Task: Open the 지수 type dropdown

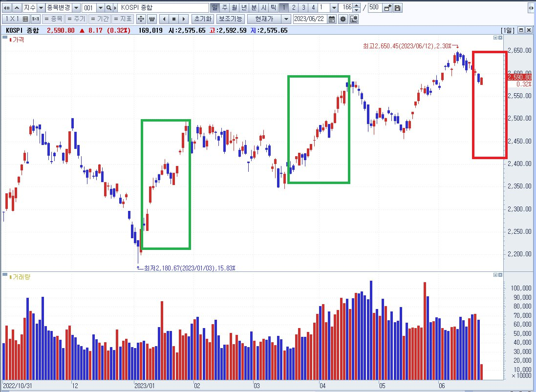Action: click(x=41, y=7)
